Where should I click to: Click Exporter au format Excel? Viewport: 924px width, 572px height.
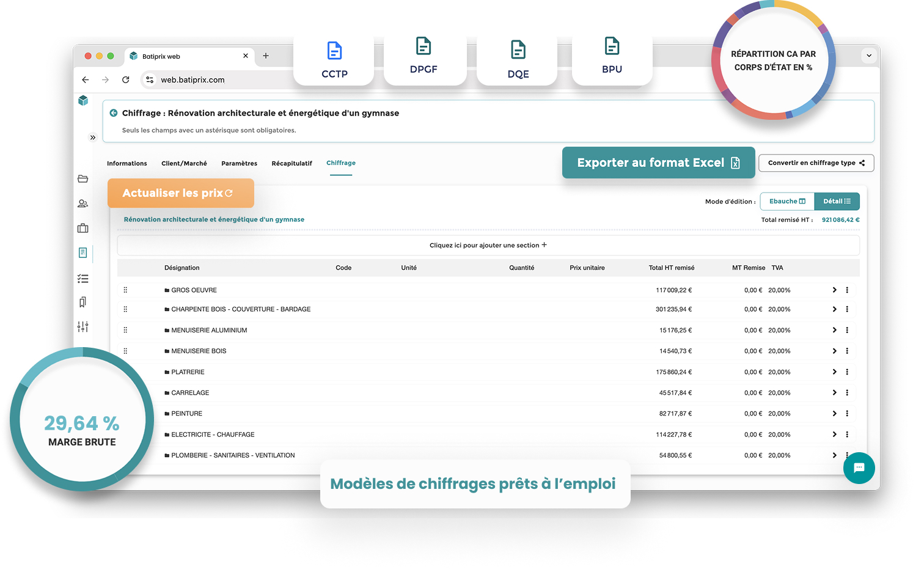658,163
